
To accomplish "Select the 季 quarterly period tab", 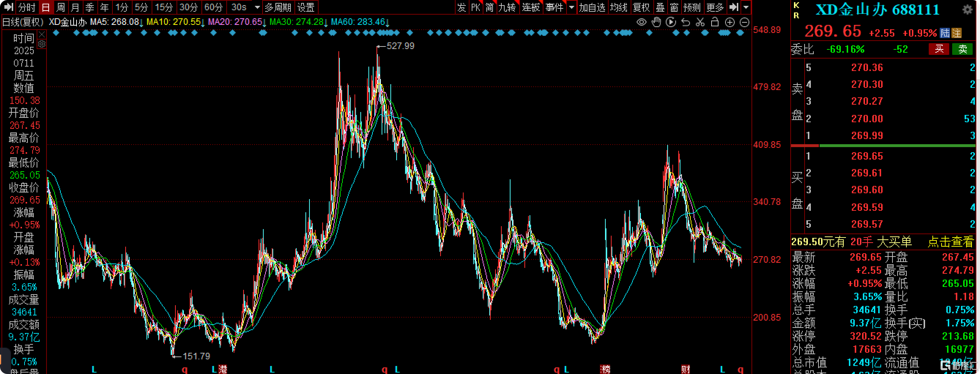I will coord(90,7).
